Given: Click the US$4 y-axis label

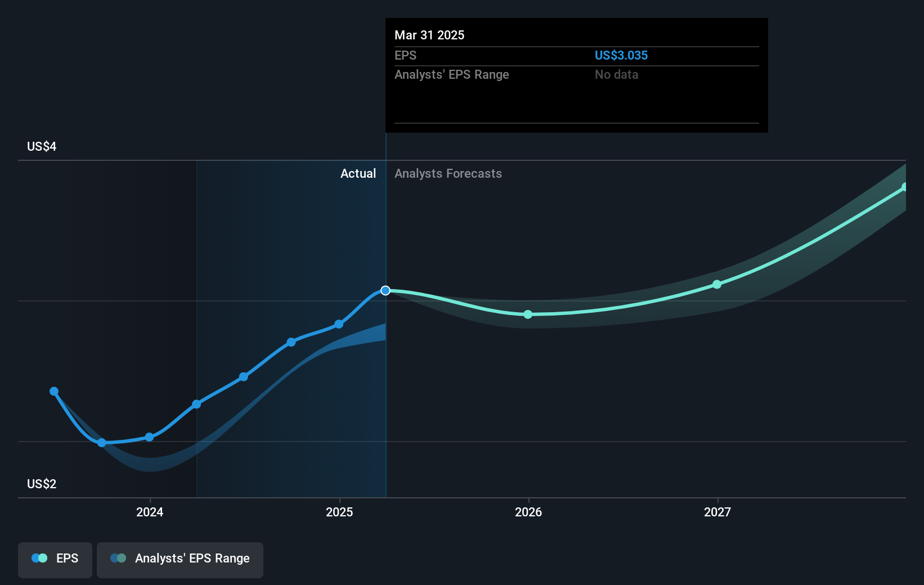Looking at the screenshot, I should 42,147.
